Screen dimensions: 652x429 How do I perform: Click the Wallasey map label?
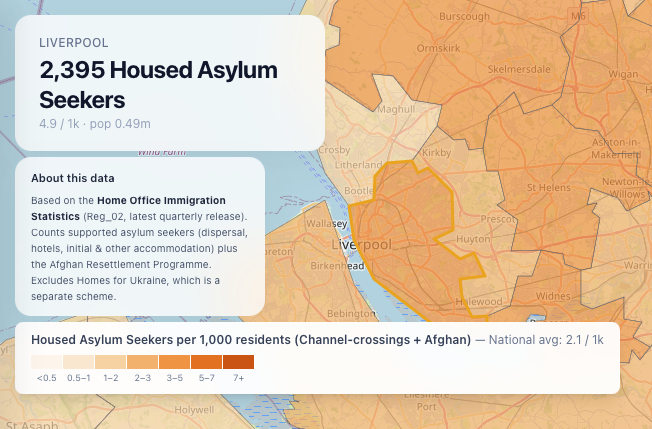coord(326,224)
